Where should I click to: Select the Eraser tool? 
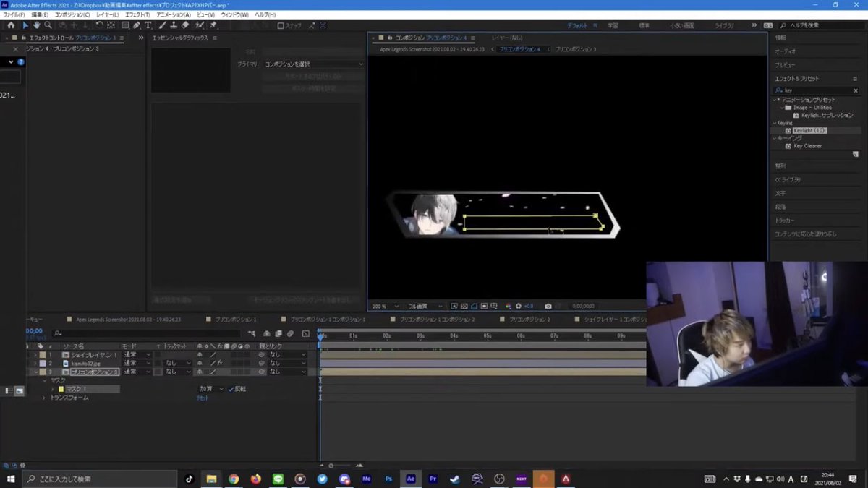(184, 25)
